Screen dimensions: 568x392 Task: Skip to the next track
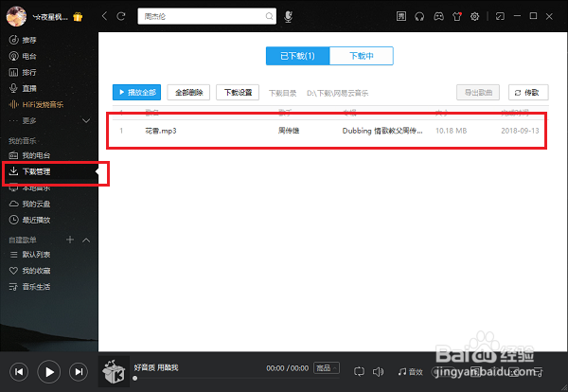pos(79,372)
